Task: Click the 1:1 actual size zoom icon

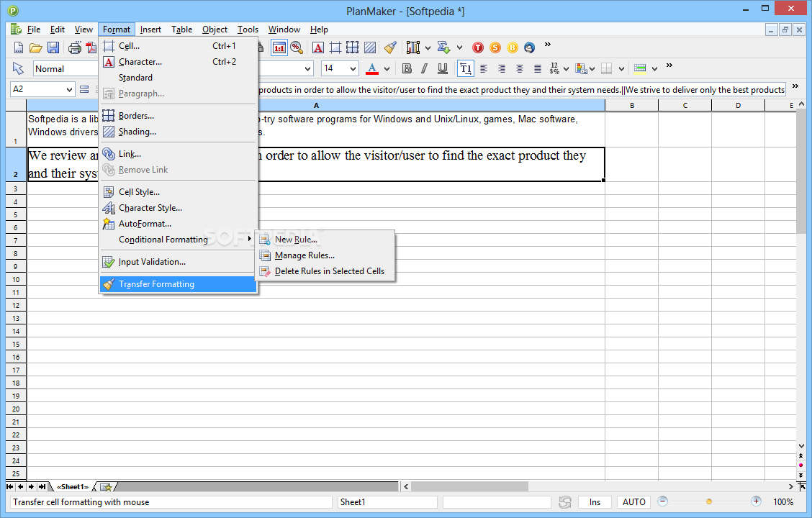Action: tap(279, 48)
